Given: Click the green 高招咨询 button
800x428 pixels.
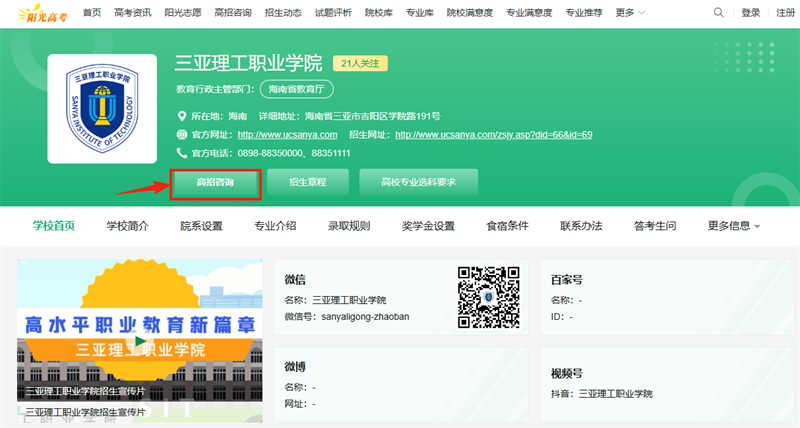Looking at the screenshot, I should tap(215, 183).
